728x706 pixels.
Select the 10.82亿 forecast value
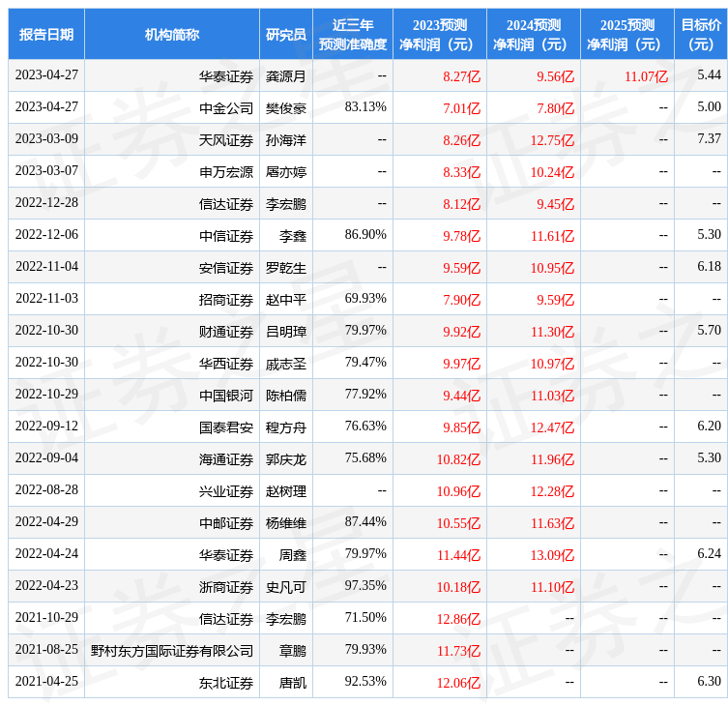point(458,459)
